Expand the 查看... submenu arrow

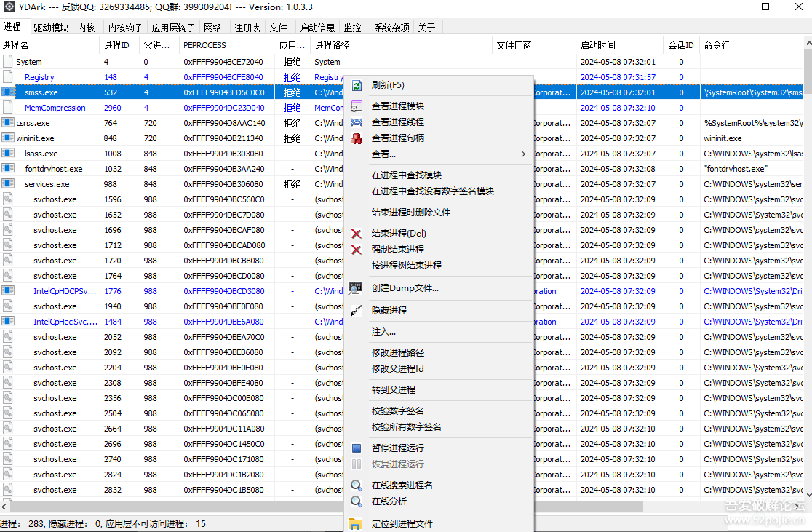click(x=523, y=154)
